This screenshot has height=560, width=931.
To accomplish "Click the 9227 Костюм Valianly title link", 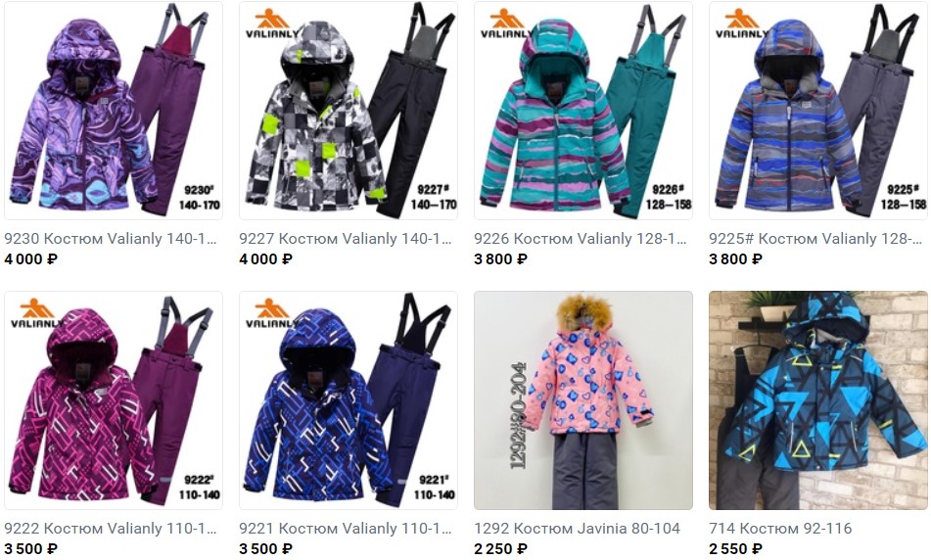I will point(346,239).
